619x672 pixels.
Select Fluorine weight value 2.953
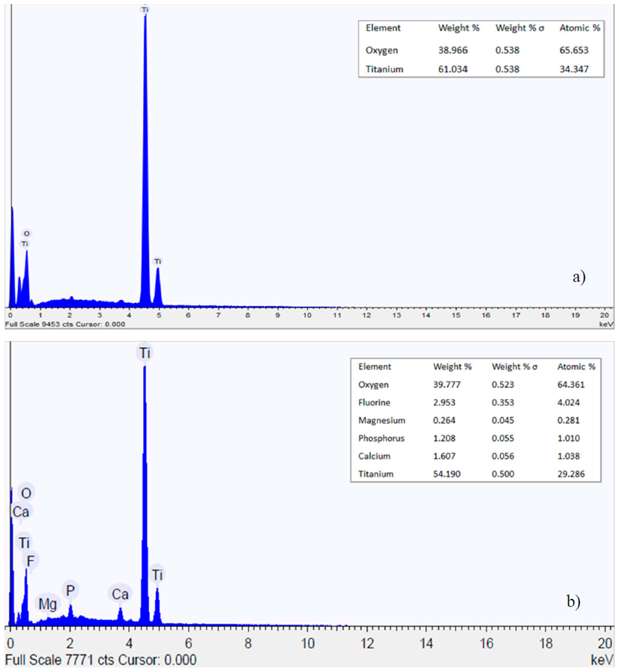444,402
